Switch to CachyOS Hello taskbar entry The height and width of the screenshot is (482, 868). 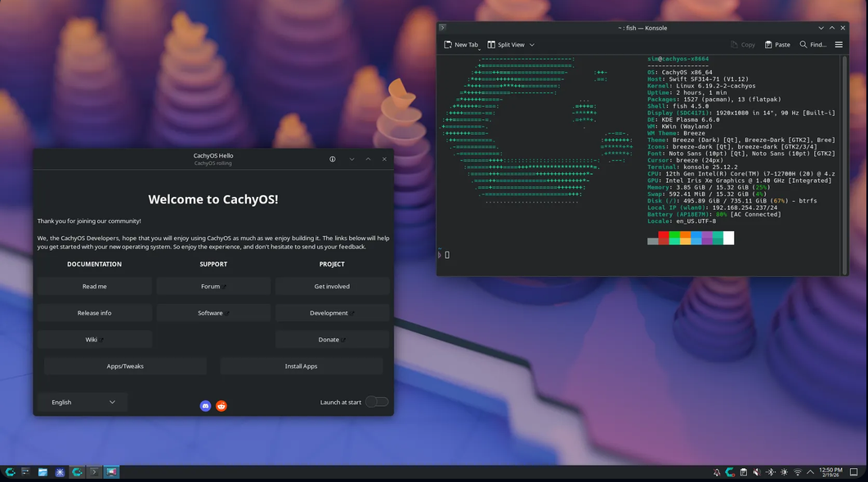tap(77, 472)
